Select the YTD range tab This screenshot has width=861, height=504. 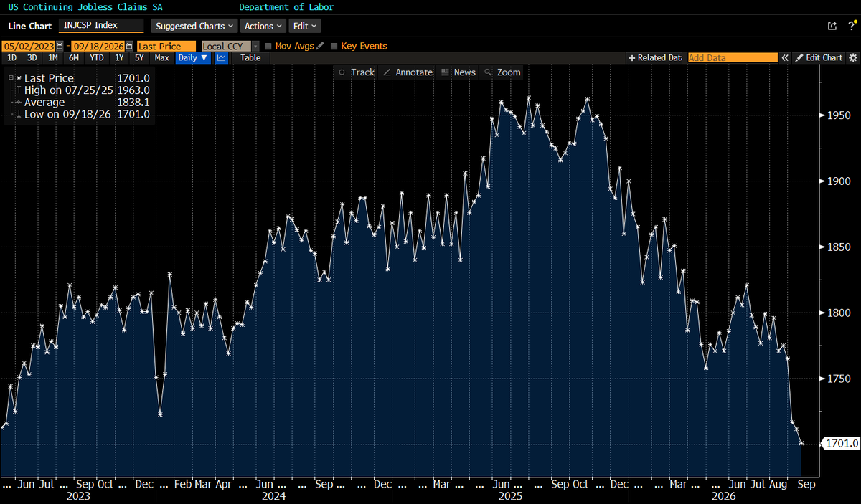97,57
